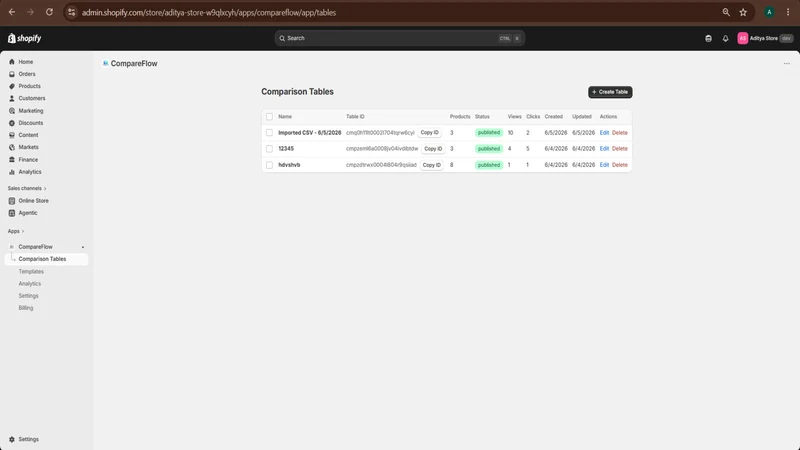Open Orders in sidebar

[x=27, y=74]
